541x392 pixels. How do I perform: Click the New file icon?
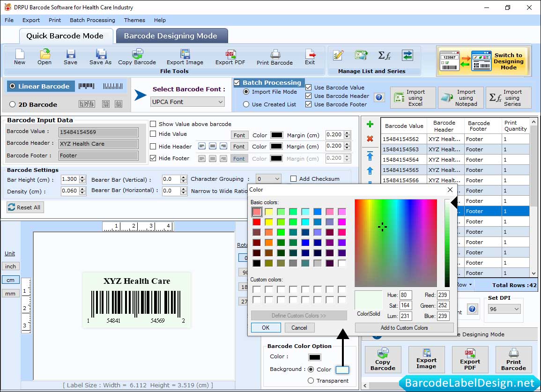point(19,57)
